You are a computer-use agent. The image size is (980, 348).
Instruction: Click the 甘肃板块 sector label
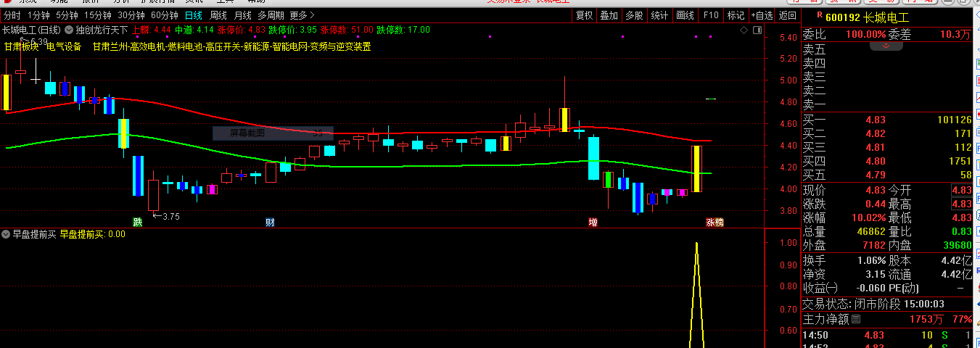pos(21,46)
